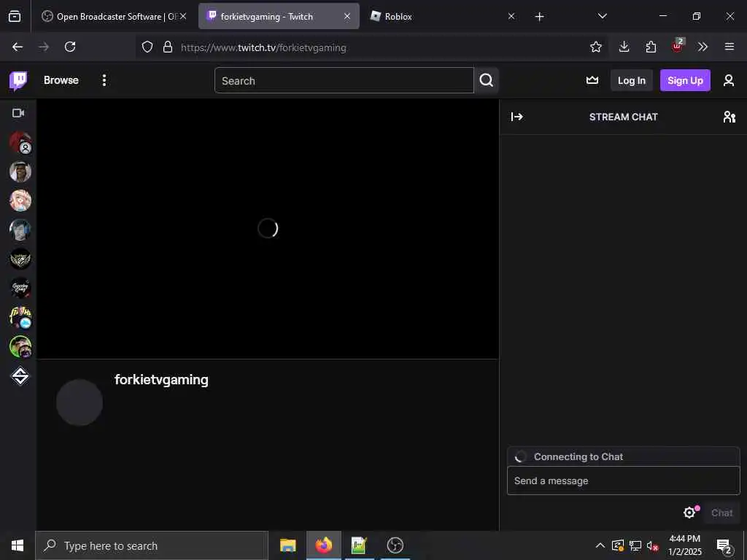Focus the Twitch Search input field
The image size is (747, 560).
[x=344, y=80]
